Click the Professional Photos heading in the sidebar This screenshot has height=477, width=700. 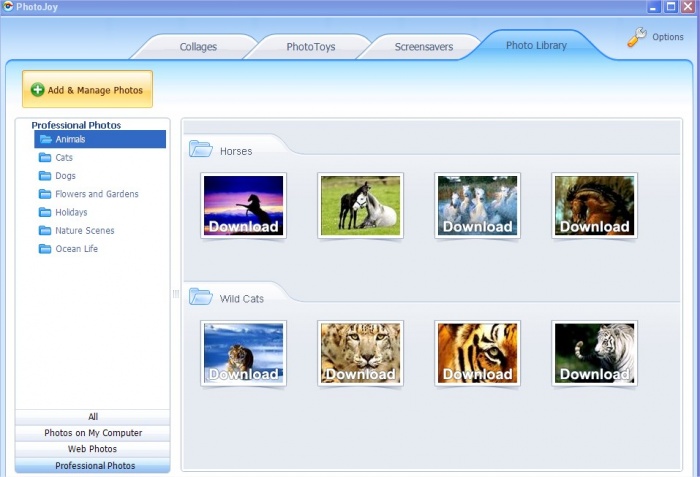point(76,125)
